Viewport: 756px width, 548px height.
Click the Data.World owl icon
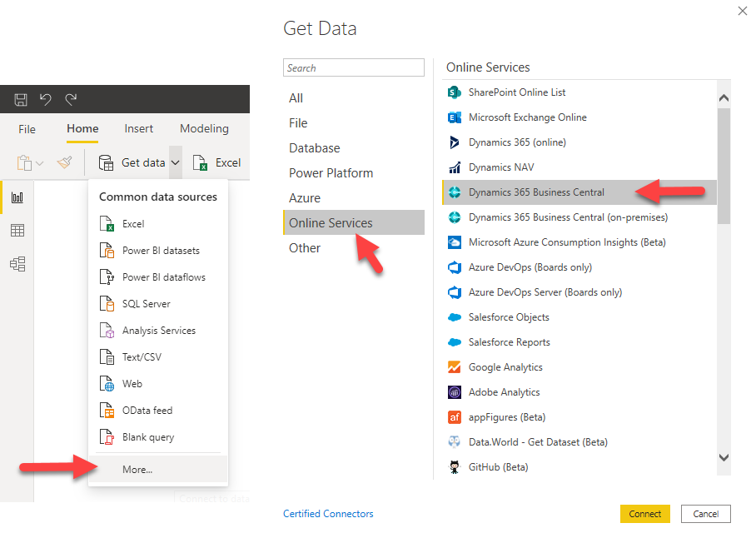454,442
